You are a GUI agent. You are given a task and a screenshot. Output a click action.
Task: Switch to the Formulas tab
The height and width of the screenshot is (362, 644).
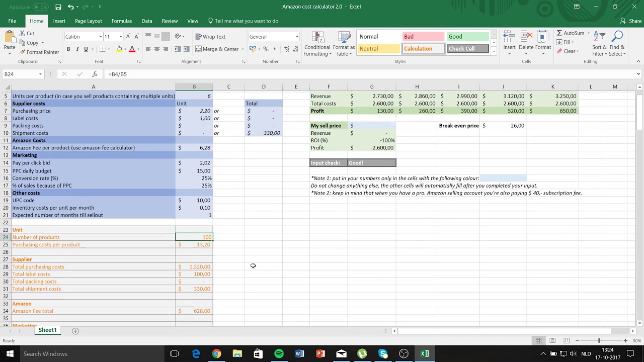click(x=122, y=21)
